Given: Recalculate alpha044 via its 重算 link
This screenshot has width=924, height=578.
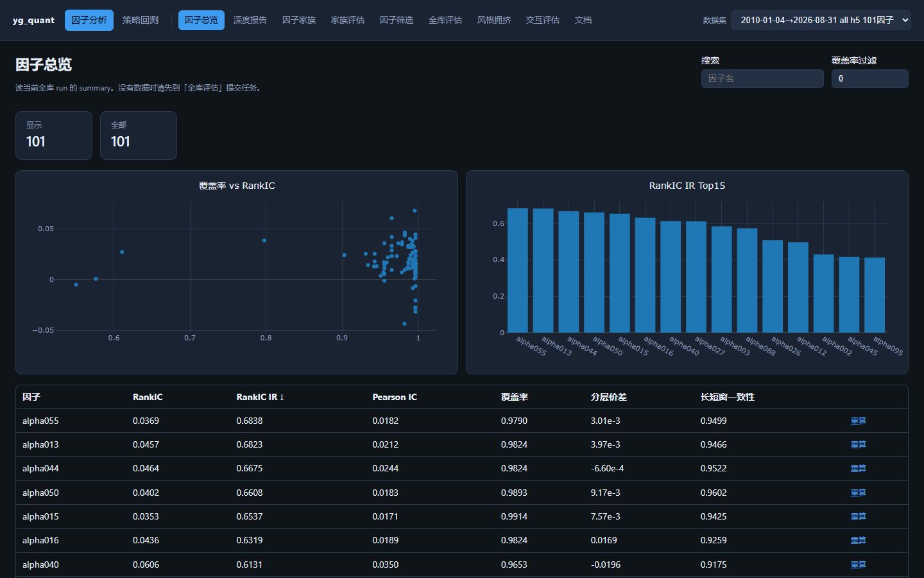Looking at the screenshot, I should pyautogui.click(x=859, y=469).
